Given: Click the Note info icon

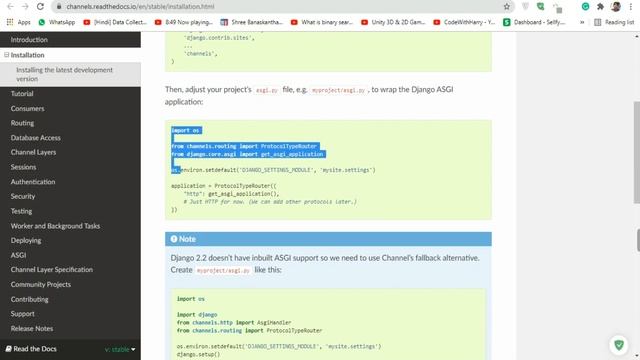Looking at the screenshot, I should [174, 239].
